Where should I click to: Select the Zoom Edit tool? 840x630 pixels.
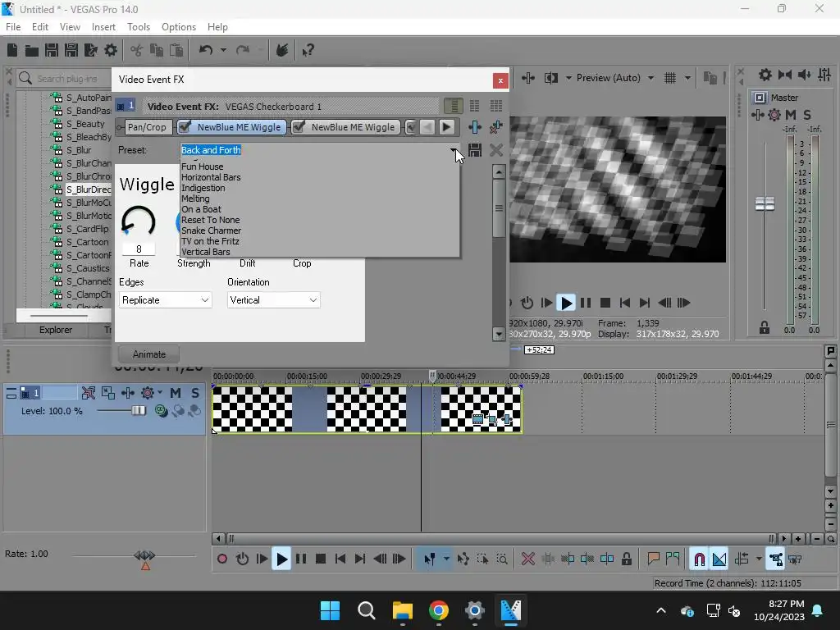502,559
